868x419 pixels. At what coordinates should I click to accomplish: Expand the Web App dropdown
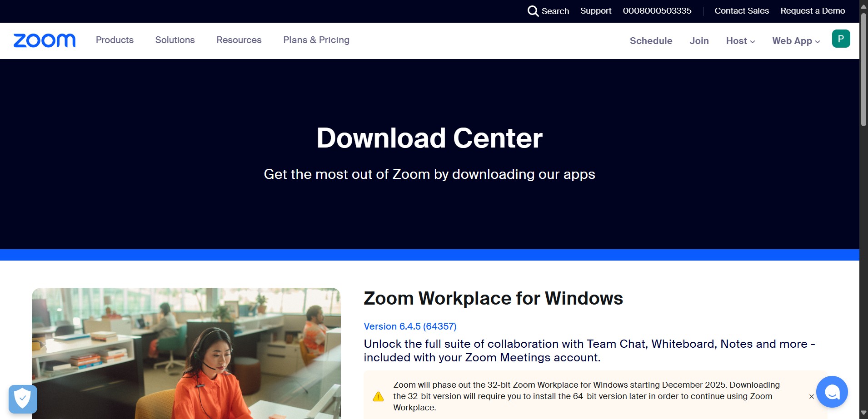point(796,41)
